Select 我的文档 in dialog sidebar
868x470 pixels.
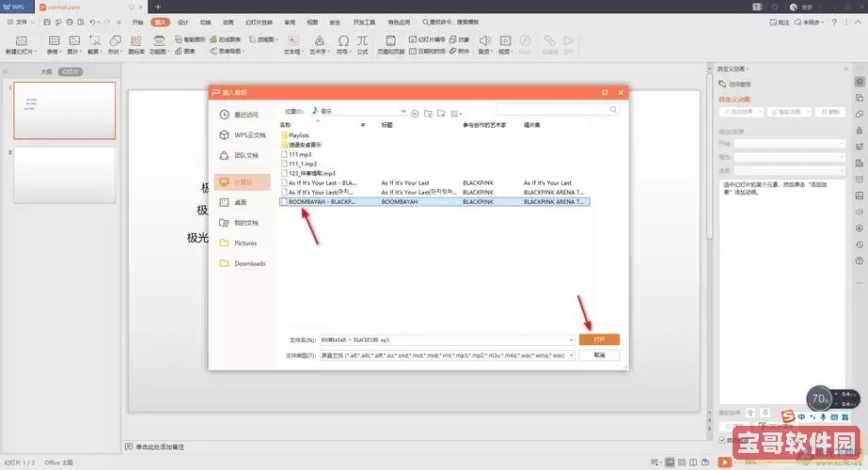click(x=242, y=223)
